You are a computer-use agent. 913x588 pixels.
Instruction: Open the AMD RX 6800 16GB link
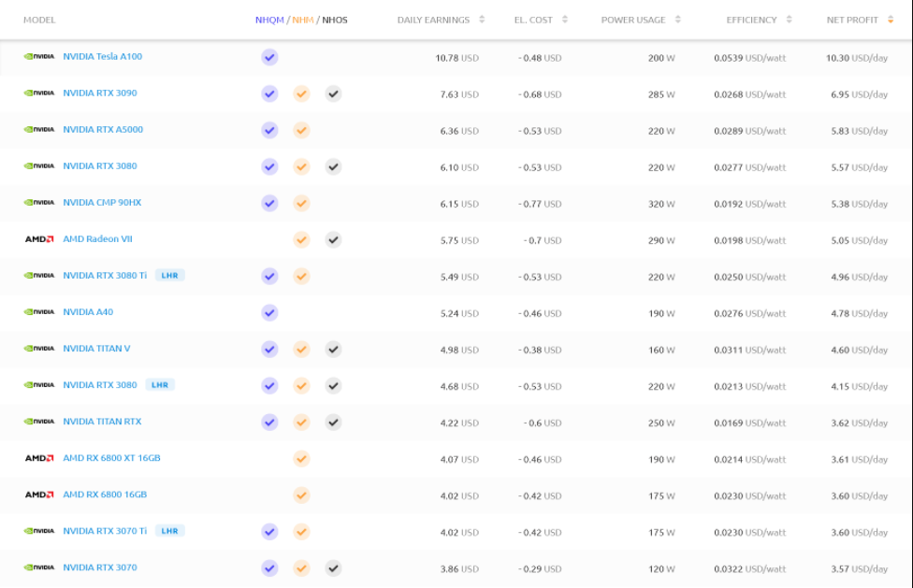(105, 495)
